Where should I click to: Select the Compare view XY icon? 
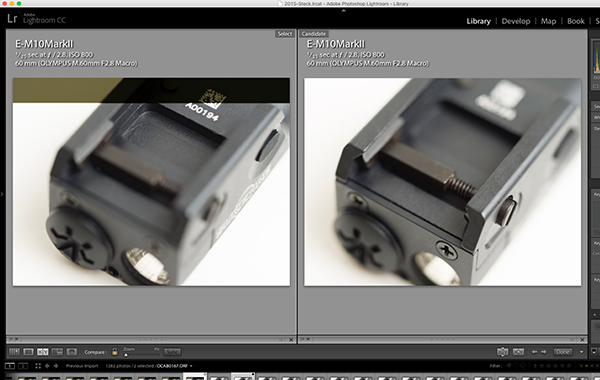tap(42, 351)
